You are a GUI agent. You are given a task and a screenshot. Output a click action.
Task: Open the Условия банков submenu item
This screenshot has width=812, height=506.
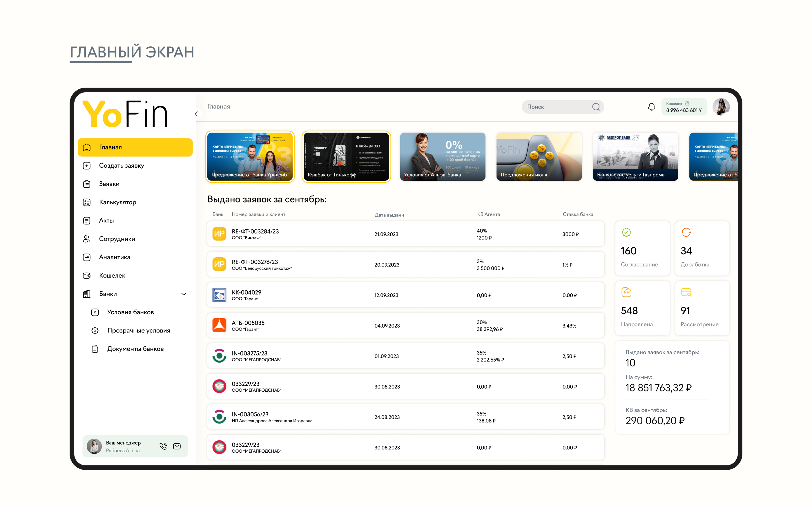130,312
